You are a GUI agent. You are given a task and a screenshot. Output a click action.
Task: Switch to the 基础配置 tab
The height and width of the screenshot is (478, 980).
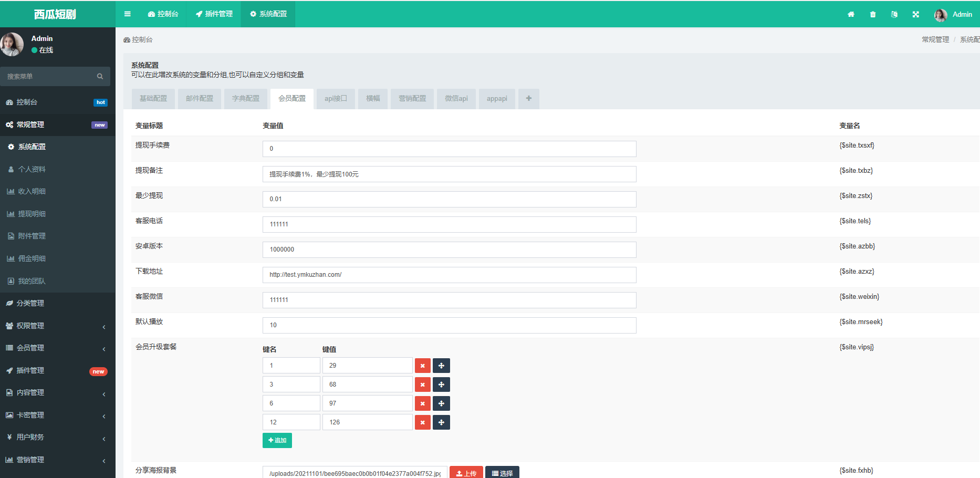tap(153, 99)
